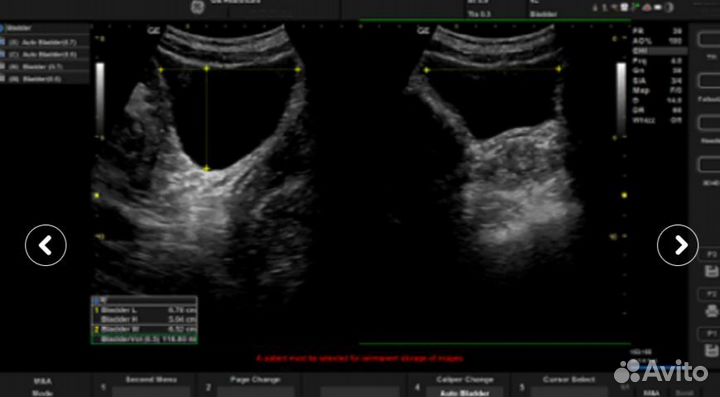
Task: Click the right image grayscale bar
Action: (x=621, y=99)
